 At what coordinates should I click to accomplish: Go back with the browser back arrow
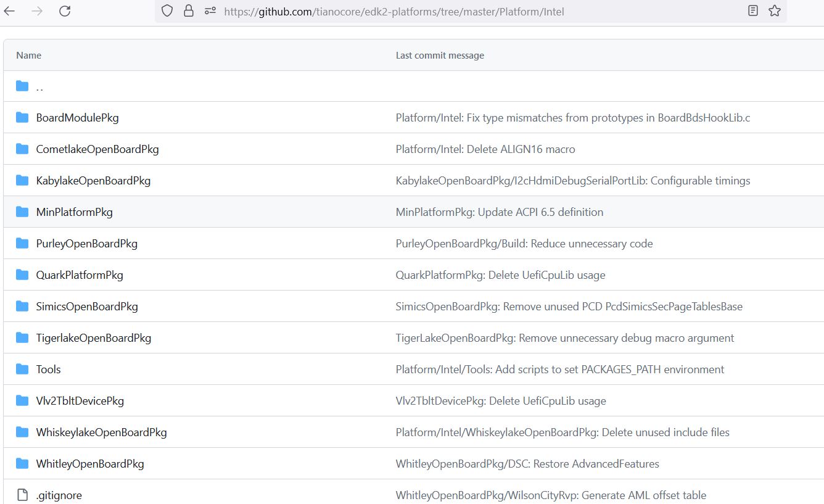pyautogui.click(x=9, y=11)
